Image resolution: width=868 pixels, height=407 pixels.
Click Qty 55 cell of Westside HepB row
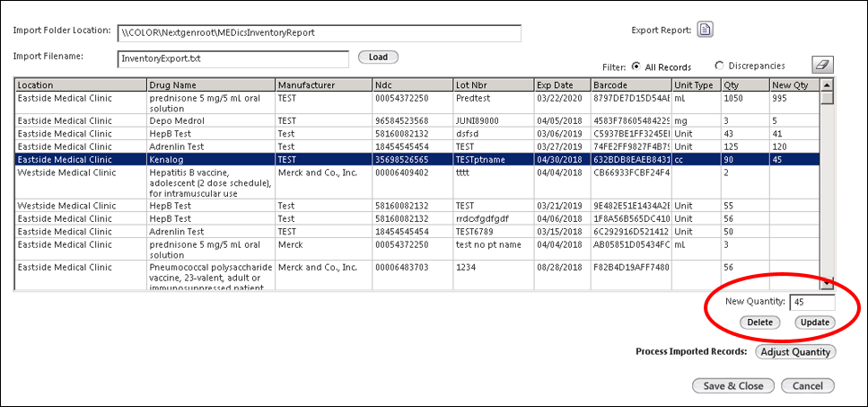tap(745, 206)
